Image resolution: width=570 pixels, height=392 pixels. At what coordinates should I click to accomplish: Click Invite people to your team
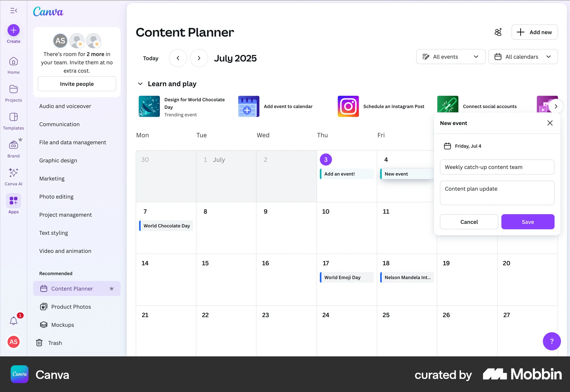pyautogui.click(x=77, y=84)
